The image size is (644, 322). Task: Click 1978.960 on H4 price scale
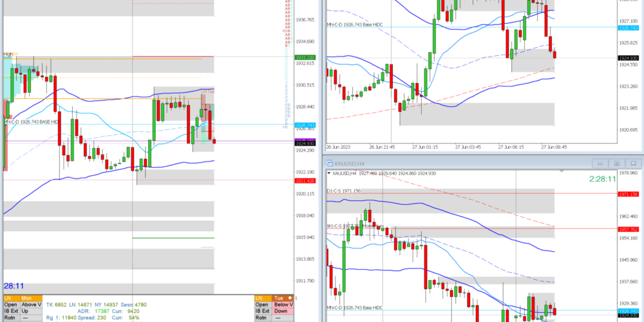tap(629, 173)
